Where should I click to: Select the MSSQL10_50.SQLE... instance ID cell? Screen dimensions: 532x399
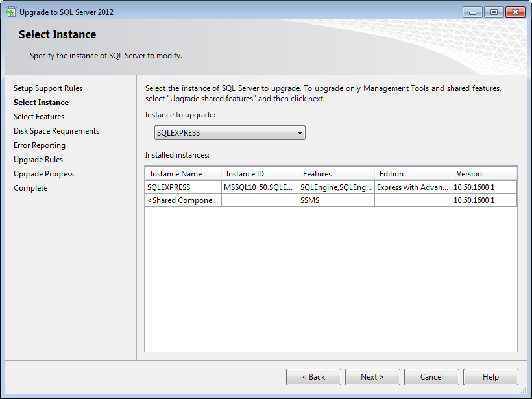[260, 187]
